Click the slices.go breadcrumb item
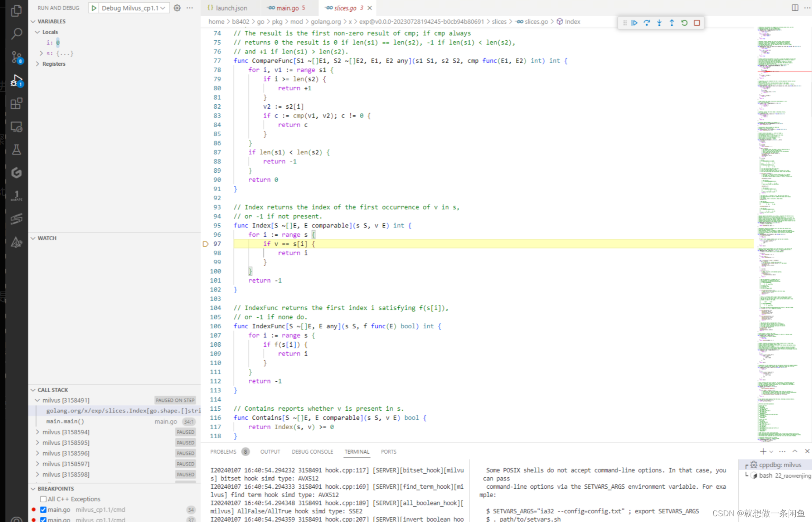Viewport: 812px width, 522px height. click(536, 21)
